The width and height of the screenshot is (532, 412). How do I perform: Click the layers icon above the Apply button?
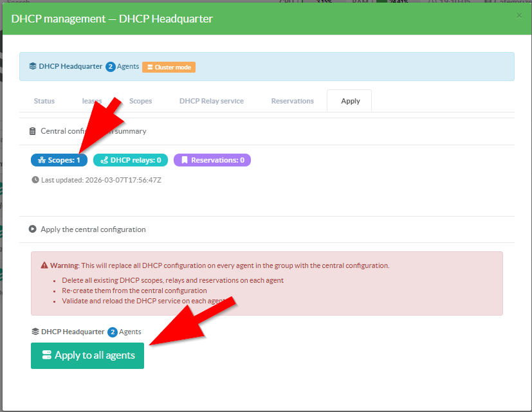click(35, 332)
